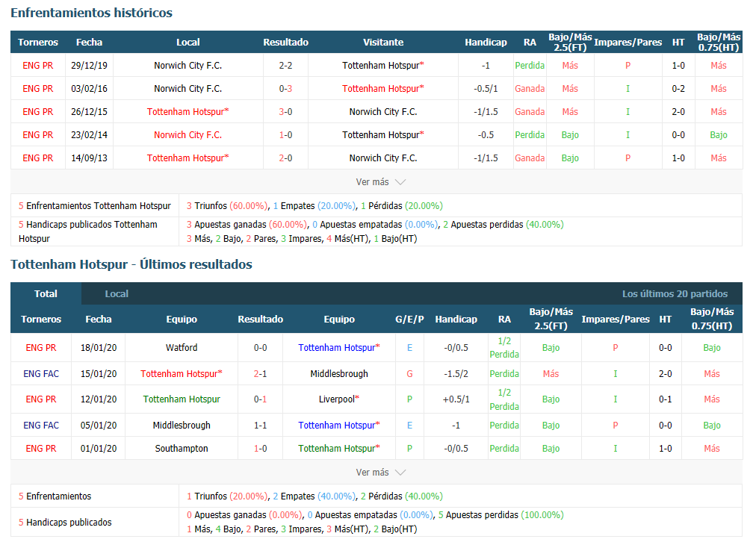The width and height of the screenshot is (756, 545).
Task: Open Southampton team link dated 01/01/20
Action: tap(182, 448)
